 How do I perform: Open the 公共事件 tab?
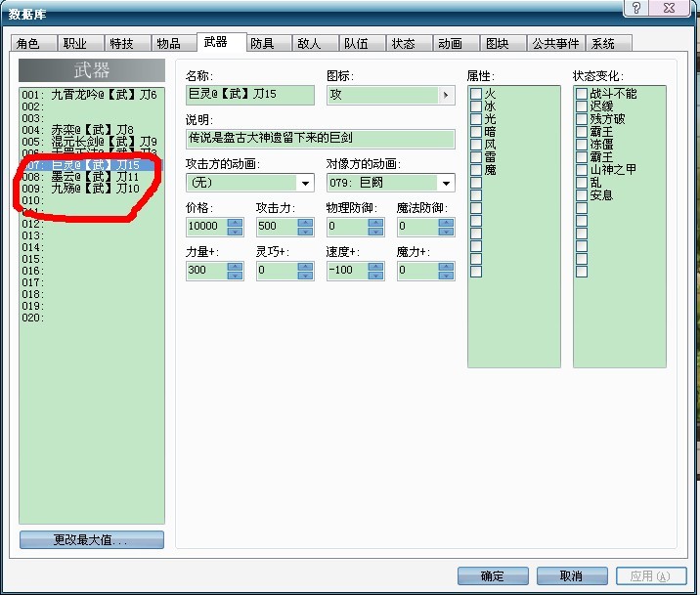556,44
